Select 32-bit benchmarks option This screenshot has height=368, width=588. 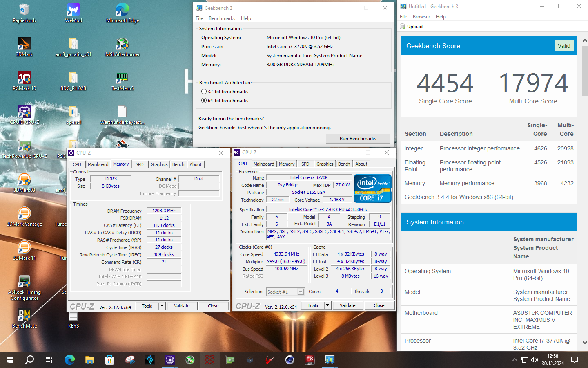pyautogui.click(x=225, y=92)
